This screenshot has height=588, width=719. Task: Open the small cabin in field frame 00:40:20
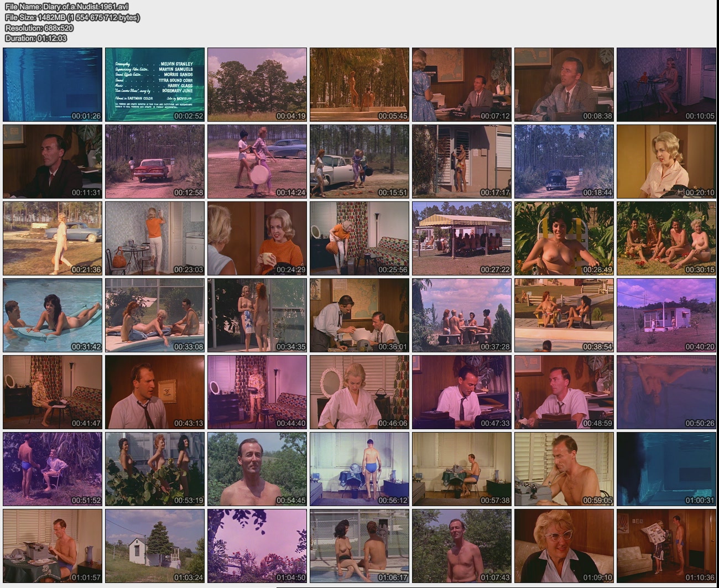click(x=666, y=315)
